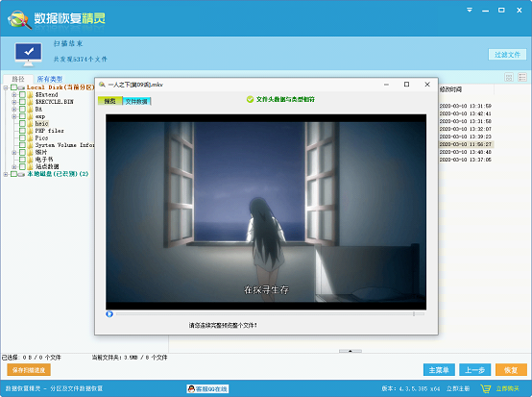Click the 立即购买 link
532x397 pixels.
tap(508, 388)
